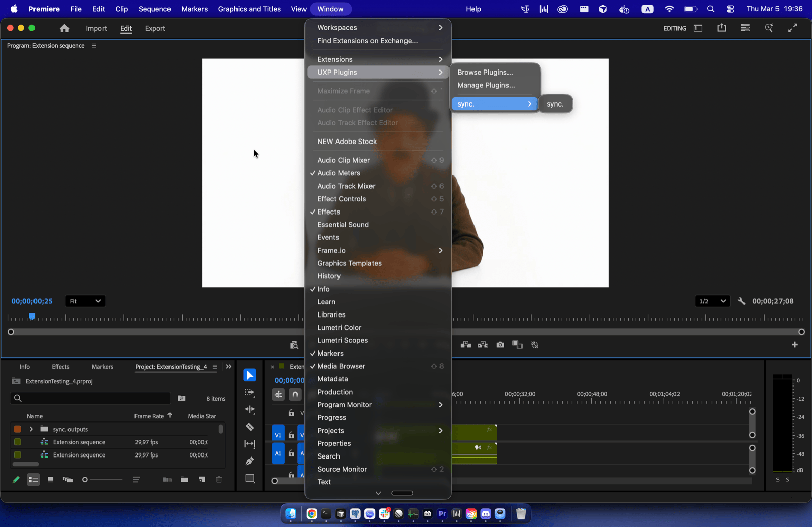Screen dimensions: 812x527
Task: Toggle the Media Browser panel checkmark
Action: (x=341, y=366)
